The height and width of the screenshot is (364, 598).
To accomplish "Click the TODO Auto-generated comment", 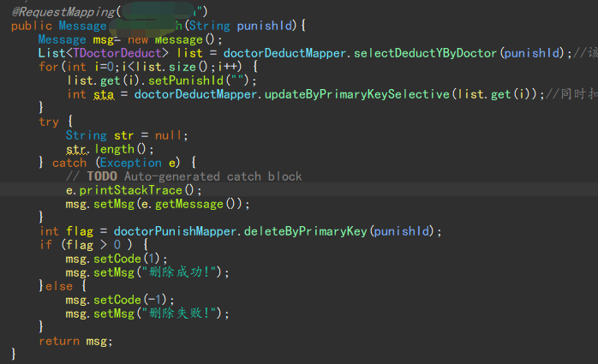I will pyautogui.click(x=184, y=176).
